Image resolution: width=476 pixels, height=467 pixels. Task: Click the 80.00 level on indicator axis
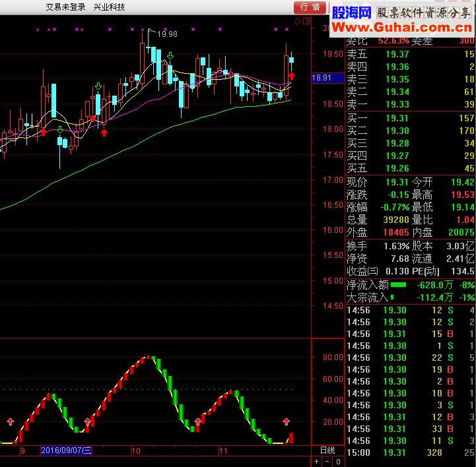click(333, 358)
